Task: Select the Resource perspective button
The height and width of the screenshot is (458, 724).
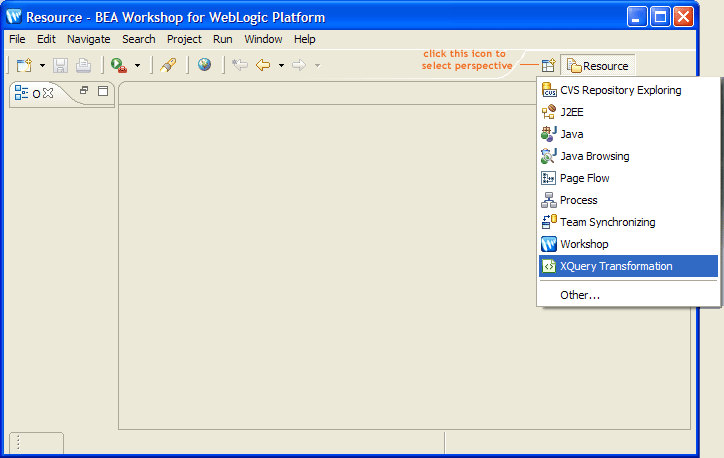Action: 598,66
